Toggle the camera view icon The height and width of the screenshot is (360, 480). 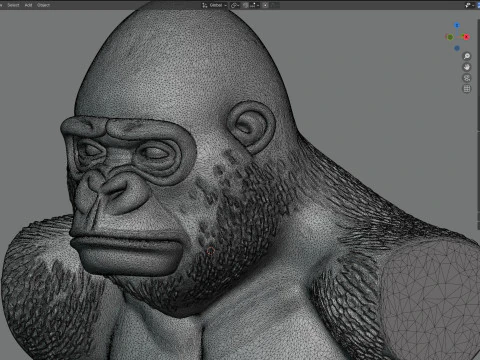(x=467, y=78)
